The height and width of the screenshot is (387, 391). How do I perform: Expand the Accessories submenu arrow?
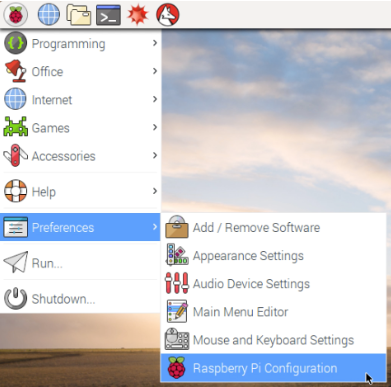pos(155,155)
